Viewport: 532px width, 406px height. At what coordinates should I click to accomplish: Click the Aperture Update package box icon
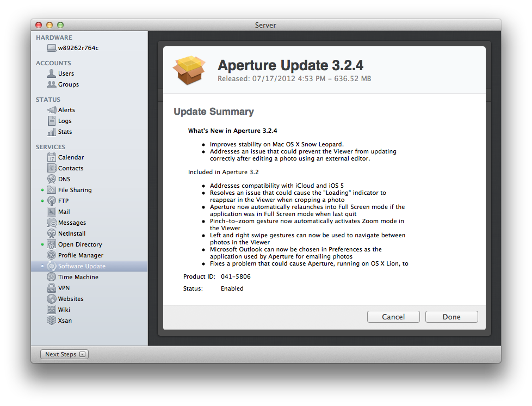tap(189, 70)
